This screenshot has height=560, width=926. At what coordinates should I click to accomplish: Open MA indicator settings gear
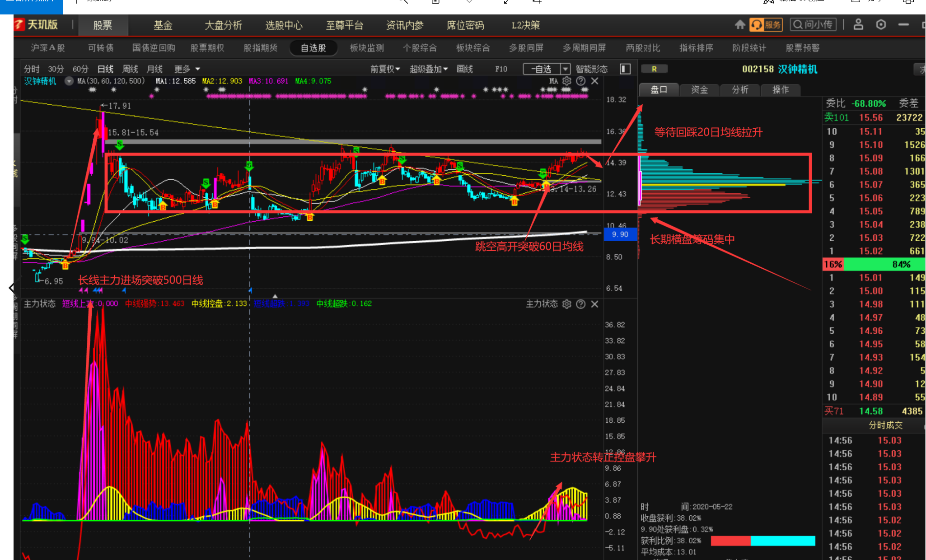[x=567, y=81]
